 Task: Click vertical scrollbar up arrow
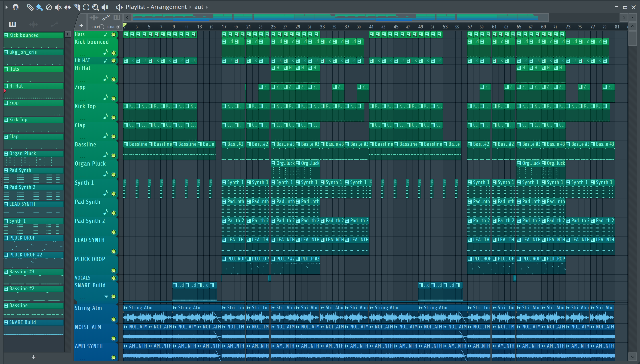632,26
